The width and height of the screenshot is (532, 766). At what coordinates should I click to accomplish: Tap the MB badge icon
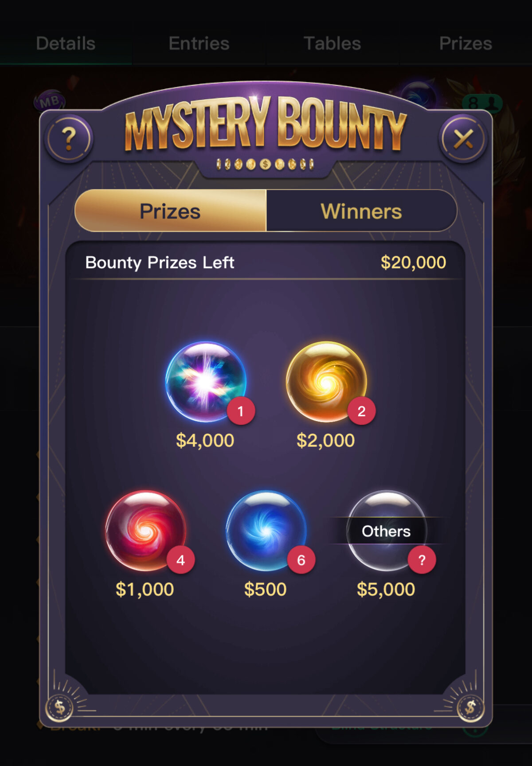click(50, 101)
